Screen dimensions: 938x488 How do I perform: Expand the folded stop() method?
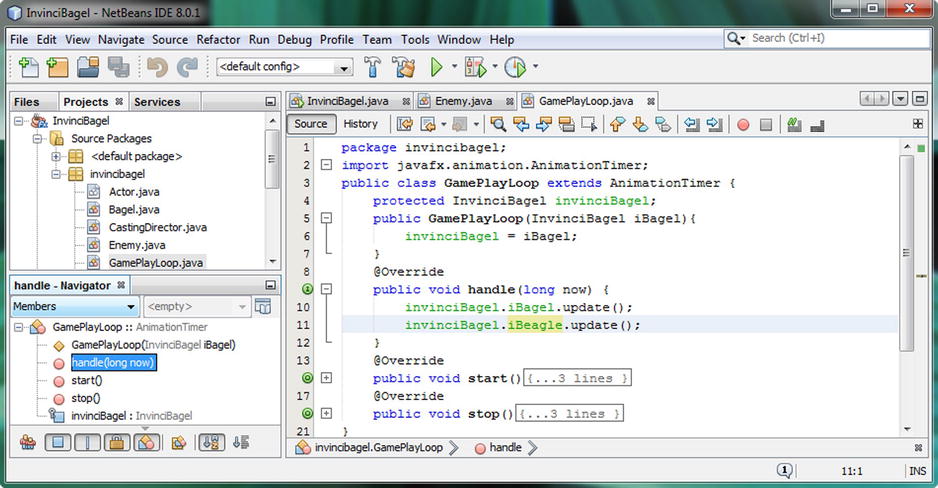[x=326, y=413]
